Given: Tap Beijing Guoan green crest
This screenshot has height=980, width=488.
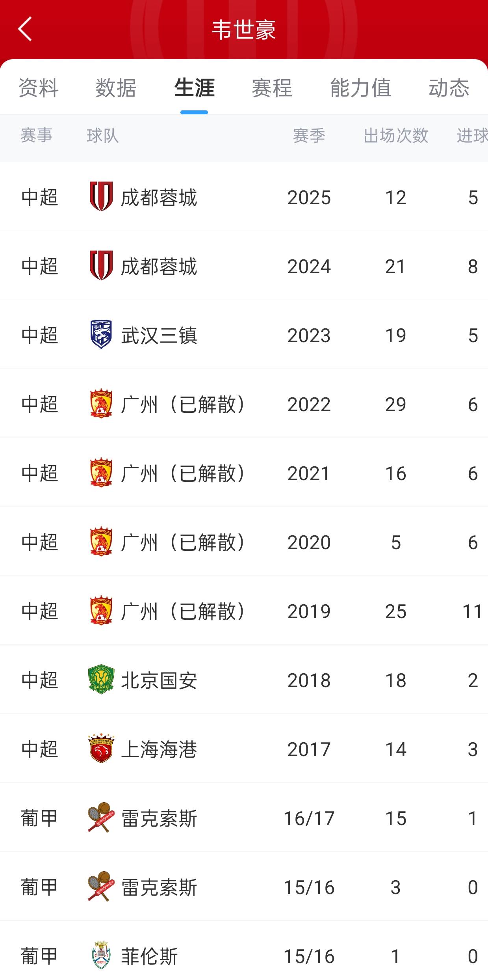Looking at the screenshot, I should coord(101,679).
